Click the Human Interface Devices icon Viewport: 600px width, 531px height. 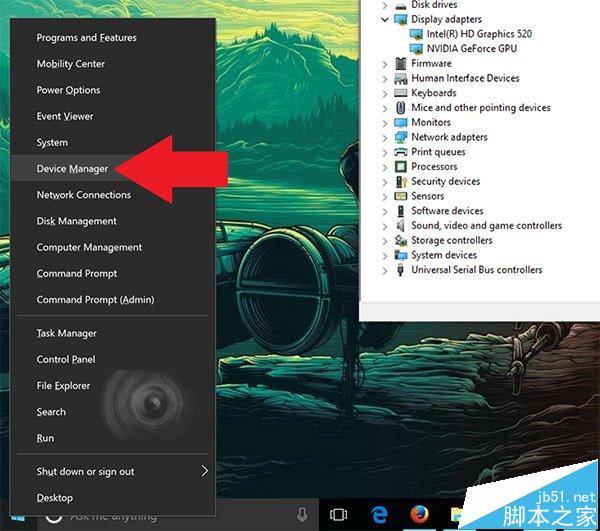pos(401,78)
